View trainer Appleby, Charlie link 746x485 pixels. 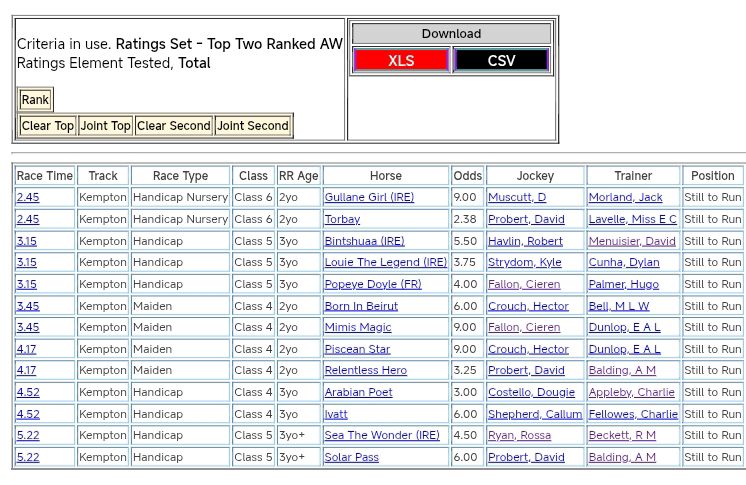pyautogui.click(x=631, y=393)
